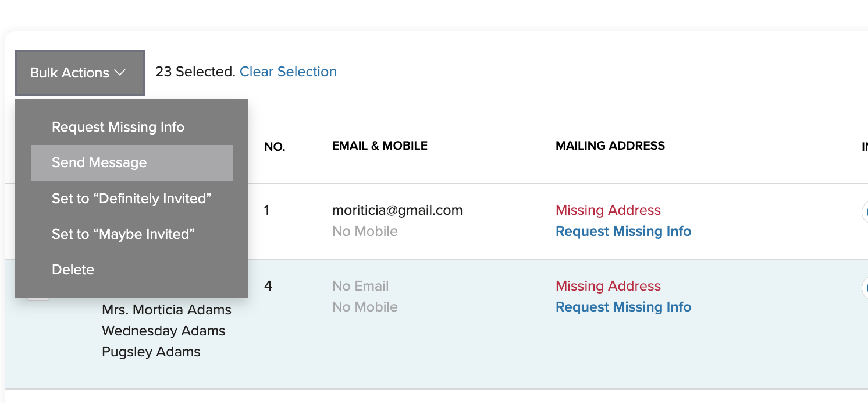The image size is (868, 403).
Task: Click the Mrs. Morticia Adams guest name
Action: pos(166,310)
